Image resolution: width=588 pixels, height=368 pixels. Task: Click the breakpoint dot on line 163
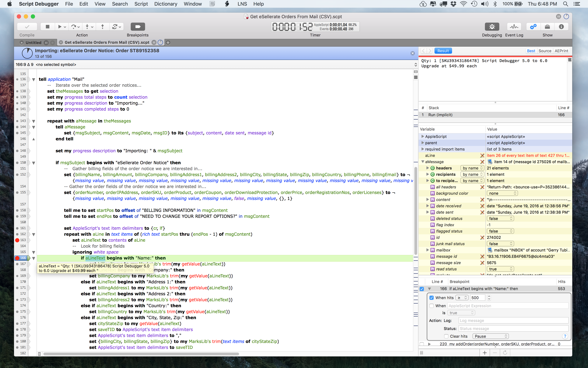coord(17,240)
